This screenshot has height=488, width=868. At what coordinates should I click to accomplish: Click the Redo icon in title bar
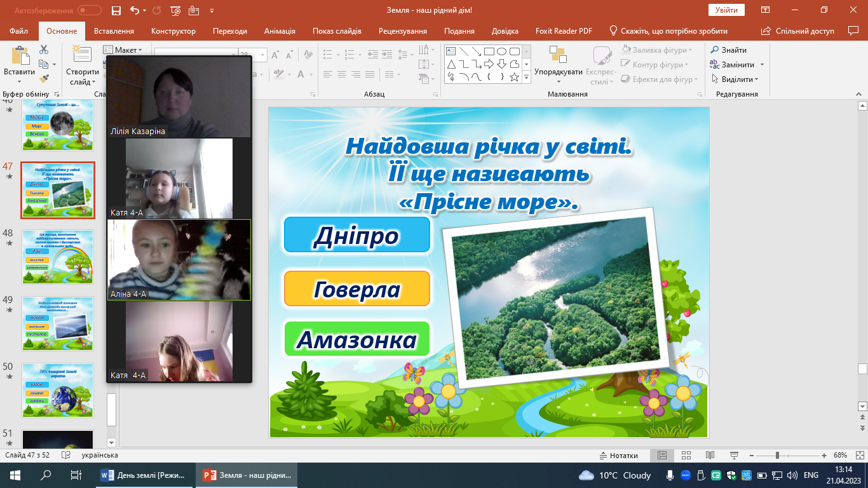click(x=157, y=10)
